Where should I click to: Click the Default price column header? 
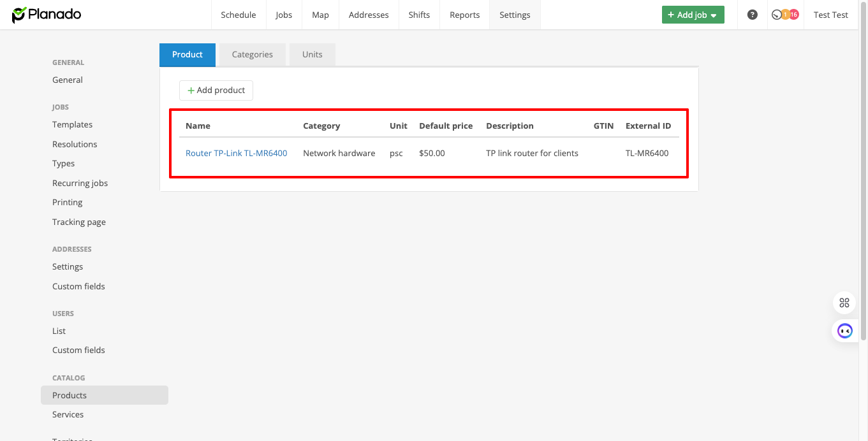click(446, 126)
